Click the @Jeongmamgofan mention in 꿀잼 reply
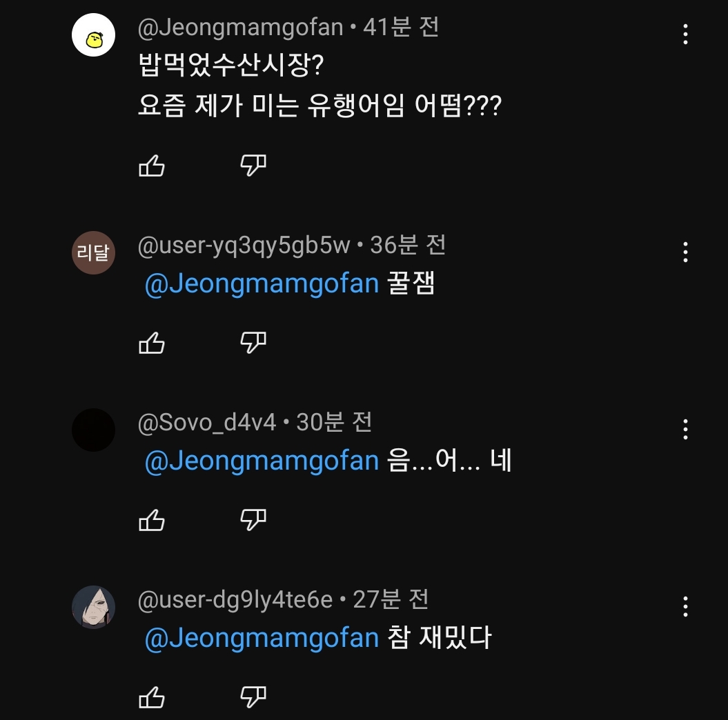 tap(262, 284)
